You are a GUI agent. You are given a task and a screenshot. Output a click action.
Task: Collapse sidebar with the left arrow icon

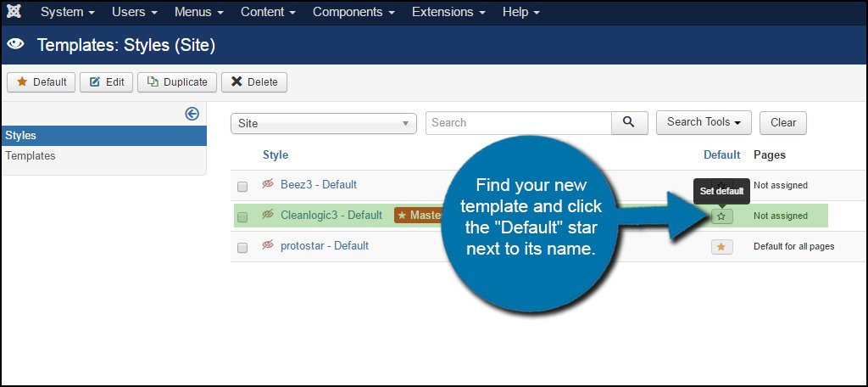coord(192,114)
